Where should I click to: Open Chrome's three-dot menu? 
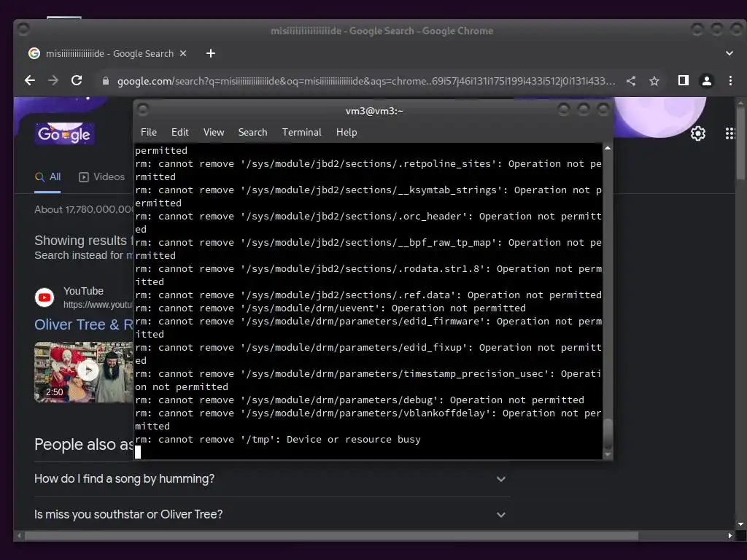[x=730, y=80]
